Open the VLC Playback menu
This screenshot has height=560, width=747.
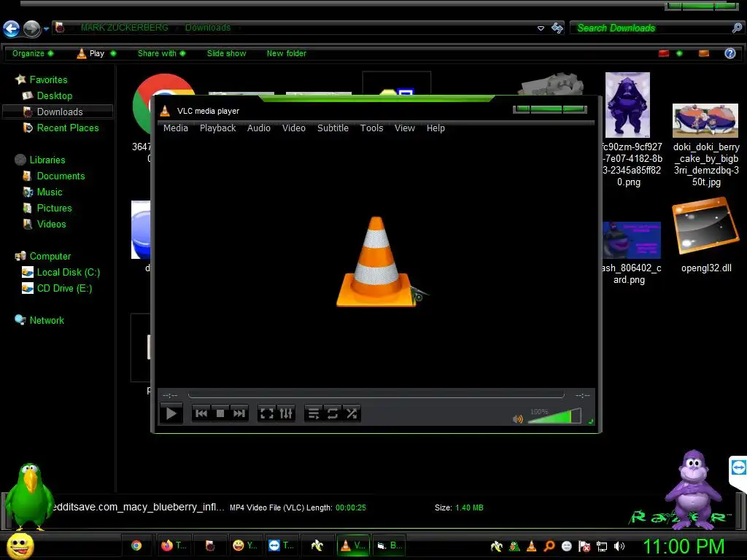pos(217,128)
